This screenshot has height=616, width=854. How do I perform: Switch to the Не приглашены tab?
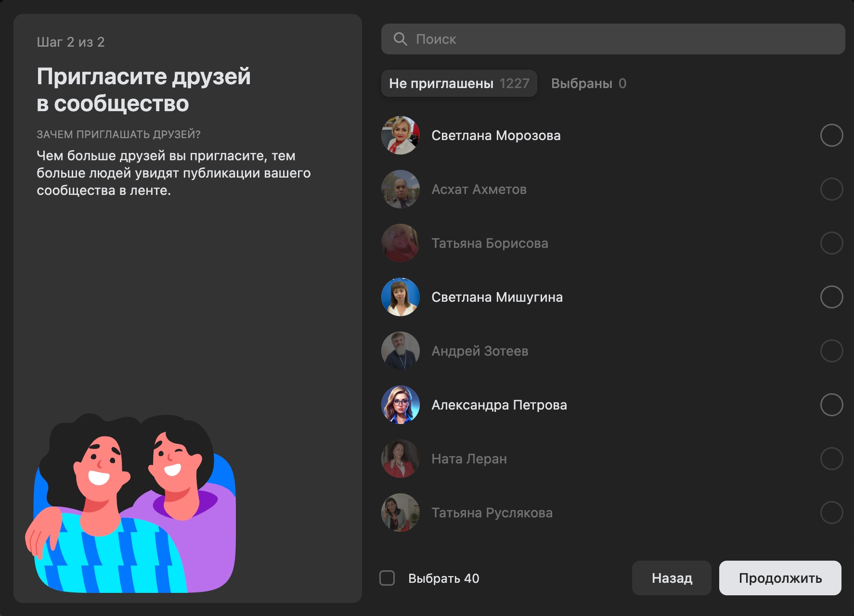(459, 83)
